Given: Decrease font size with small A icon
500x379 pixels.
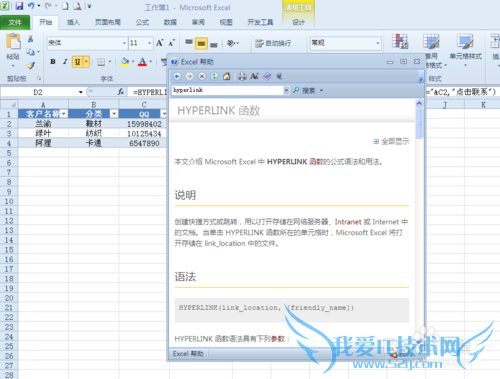Looking at the screenshot, I should (x=172, y=43).
